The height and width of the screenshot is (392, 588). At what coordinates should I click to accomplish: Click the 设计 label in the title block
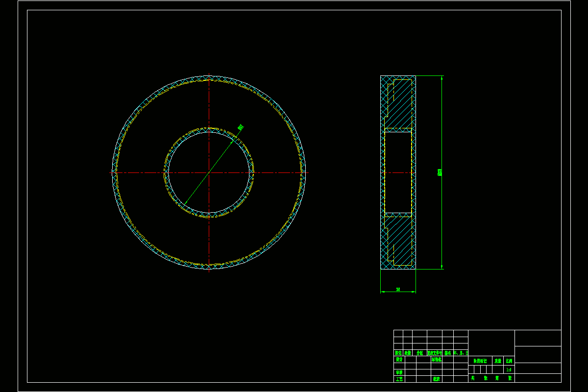point(399,359)
